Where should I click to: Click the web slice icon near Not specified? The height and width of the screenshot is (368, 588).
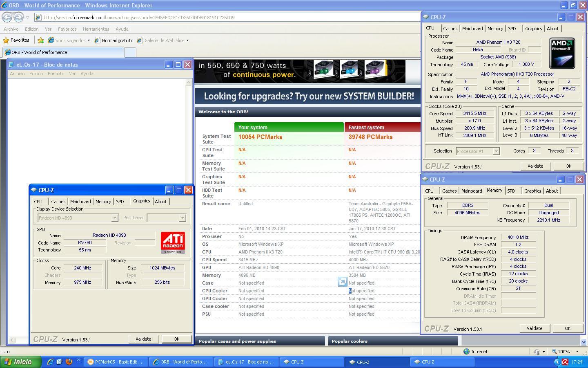(342, 282)
